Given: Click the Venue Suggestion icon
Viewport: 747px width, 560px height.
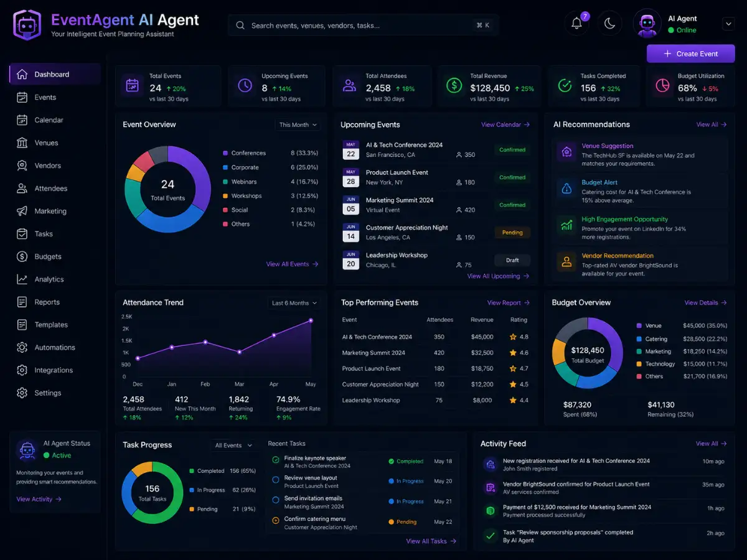Looking at the screenshot, I should pyautogui.click(x=566, y=152).
